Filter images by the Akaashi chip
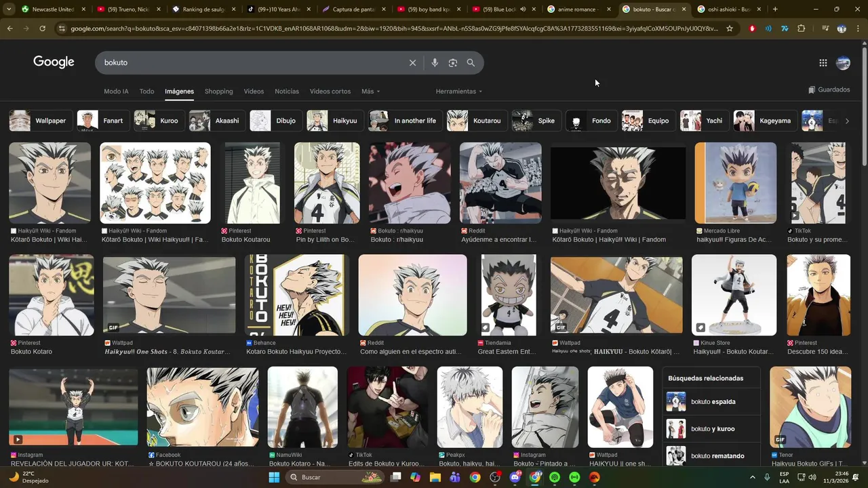This screenshot has width=868, height=488. (x=216, y=121)
